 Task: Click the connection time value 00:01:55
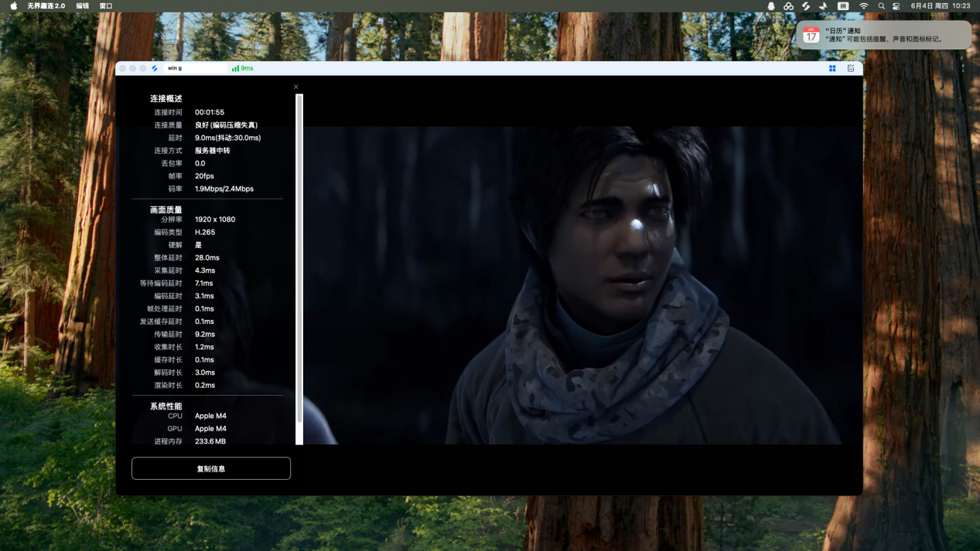210,112
